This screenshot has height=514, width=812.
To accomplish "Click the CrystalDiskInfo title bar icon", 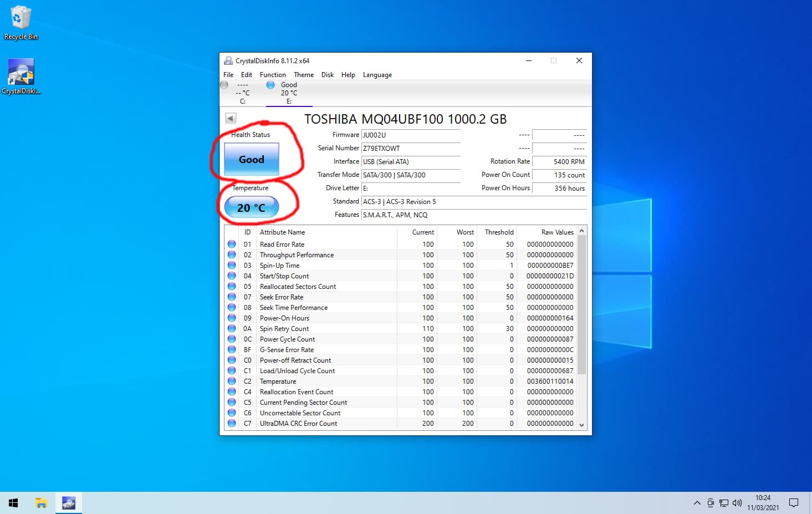I will [x=228, y=60].
